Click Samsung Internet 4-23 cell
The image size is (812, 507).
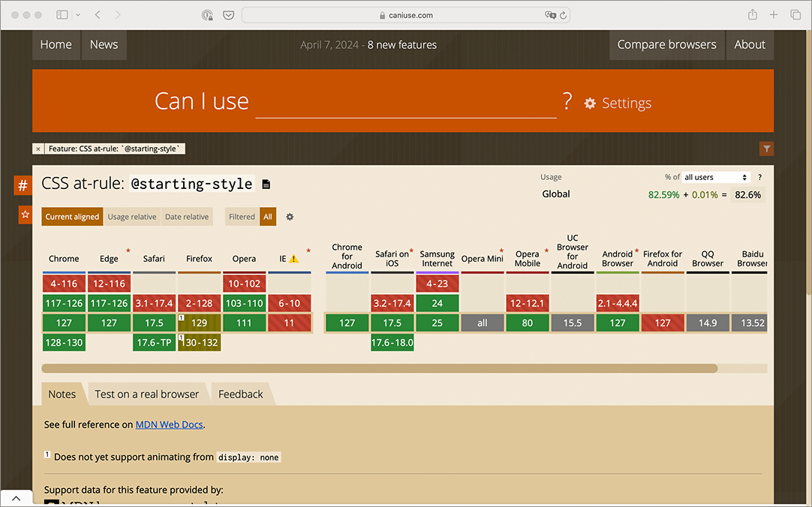coord(438,283)
